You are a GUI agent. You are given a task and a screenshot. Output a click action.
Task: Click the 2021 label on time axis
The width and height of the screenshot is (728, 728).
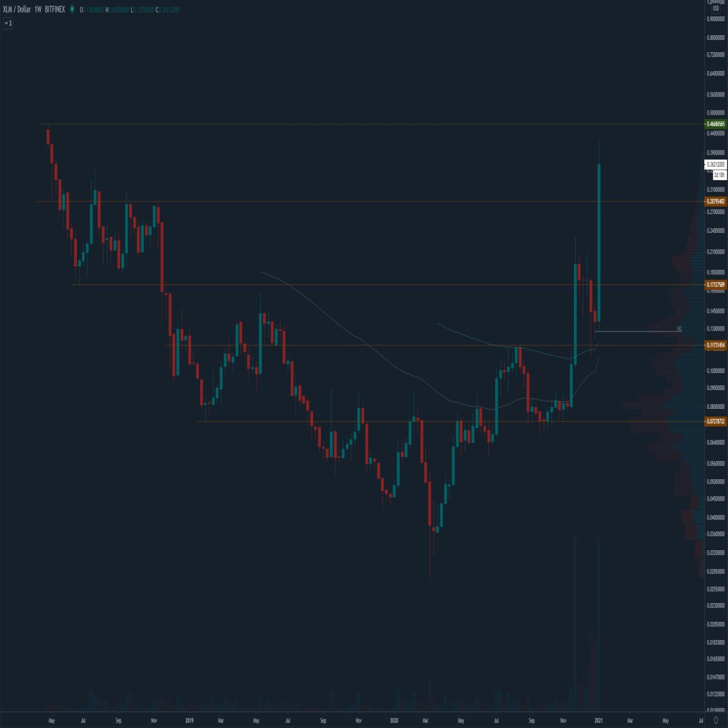(598, 721)
